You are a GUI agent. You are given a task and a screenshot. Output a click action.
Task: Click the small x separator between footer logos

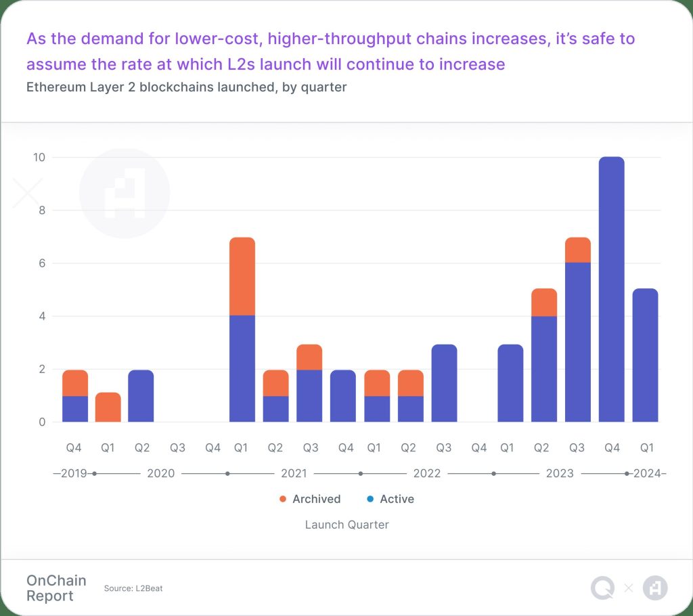(x=629, y=588)
